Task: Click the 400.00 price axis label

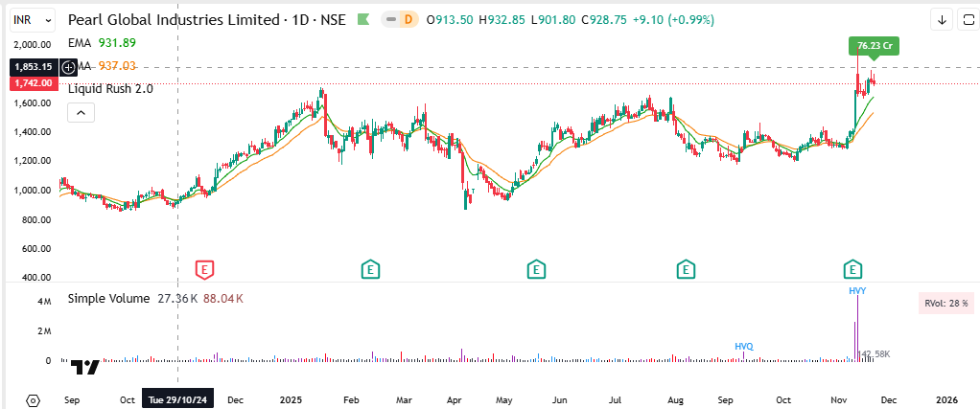Action: 38,278
